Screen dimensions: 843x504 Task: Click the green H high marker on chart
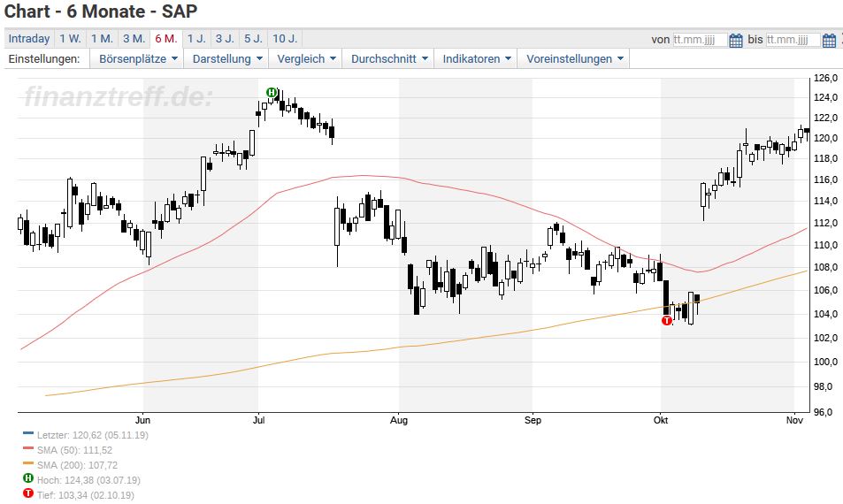(x=272, y=93)
